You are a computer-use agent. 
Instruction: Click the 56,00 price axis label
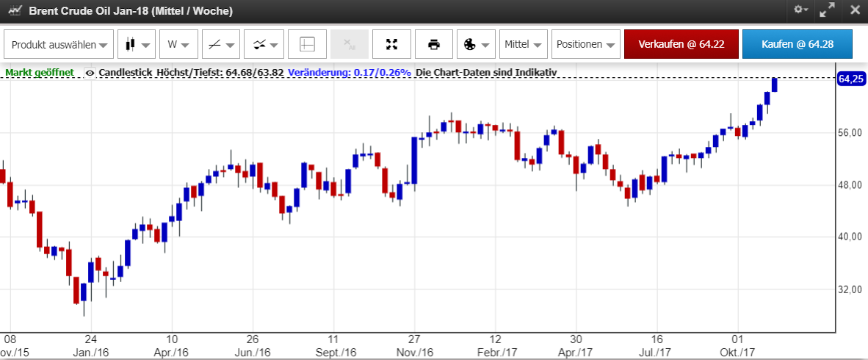coord(850,133)
